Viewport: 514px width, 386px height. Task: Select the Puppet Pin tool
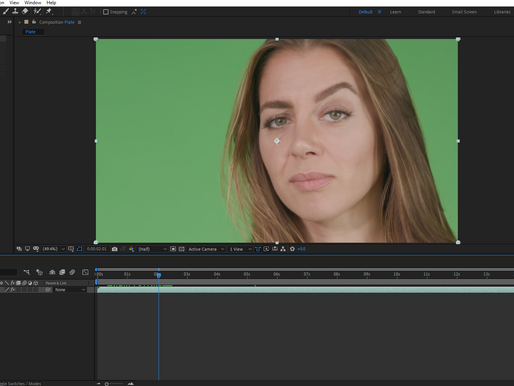click(49, 12)
